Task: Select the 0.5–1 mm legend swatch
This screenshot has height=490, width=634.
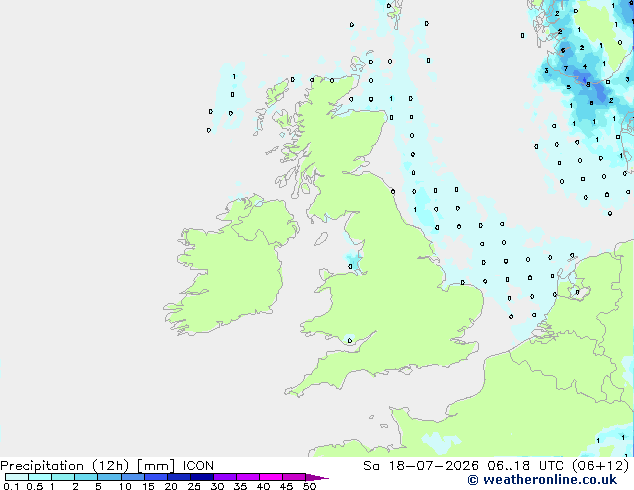Action: (40, 477)
